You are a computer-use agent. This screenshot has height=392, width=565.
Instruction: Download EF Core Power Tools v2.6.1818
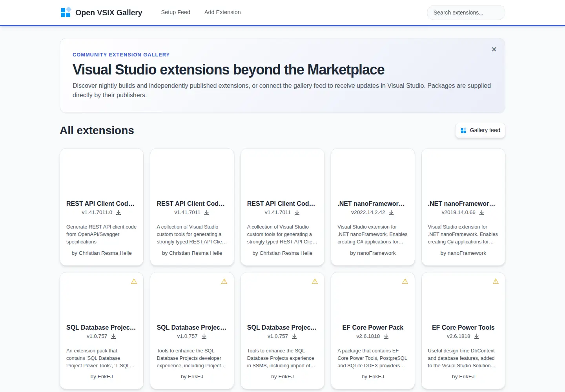pyautogui.click(x=477, y=336)
